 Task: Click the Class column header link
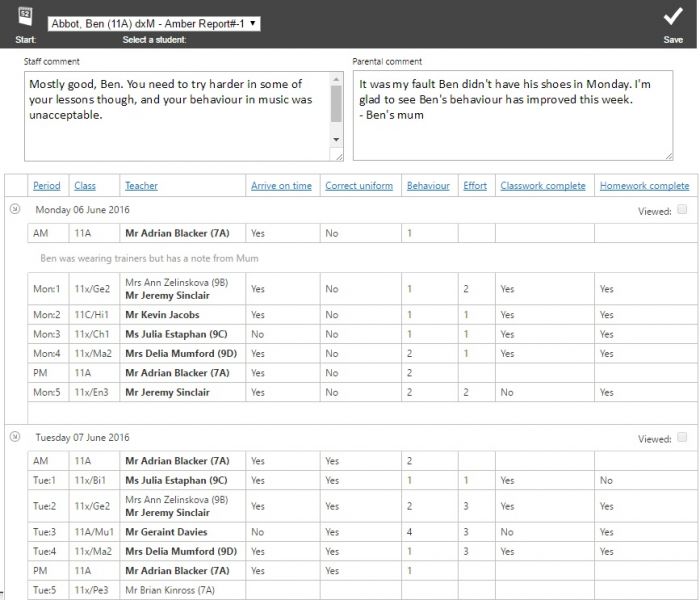click(85, 186)
